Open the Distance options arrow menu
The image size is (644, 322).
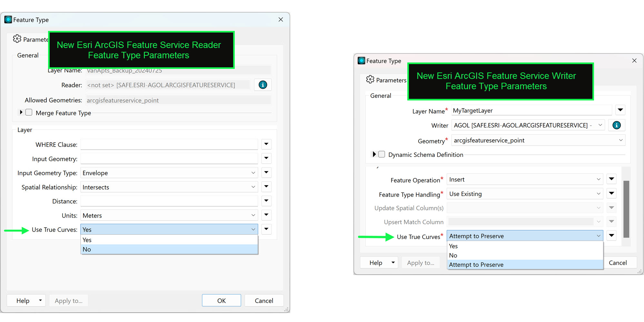pos(266,201)
